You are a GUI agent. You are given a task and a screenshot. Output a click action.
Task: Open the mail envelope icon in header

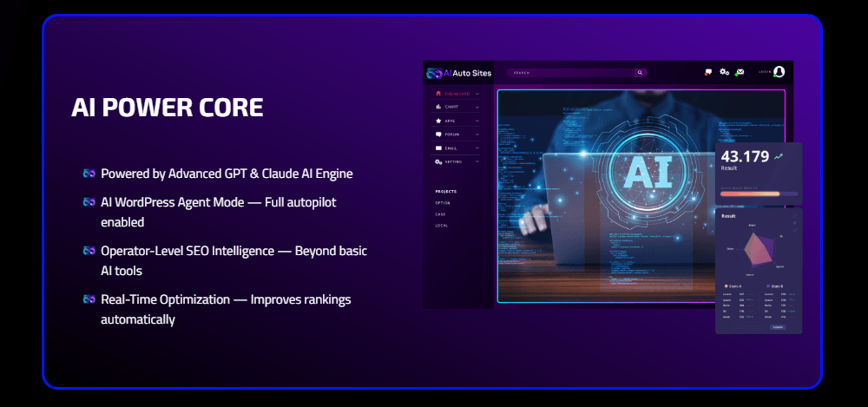740,72
